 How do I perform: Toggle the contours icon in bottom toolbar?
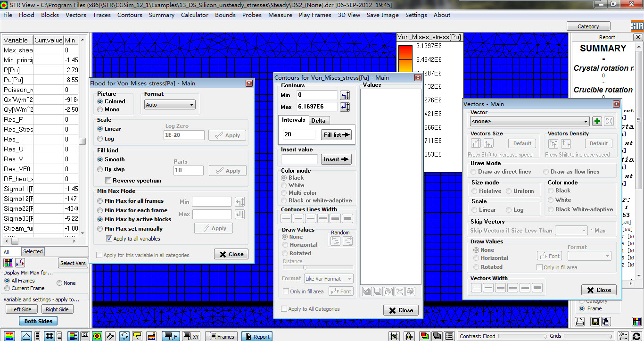(97, 336)
